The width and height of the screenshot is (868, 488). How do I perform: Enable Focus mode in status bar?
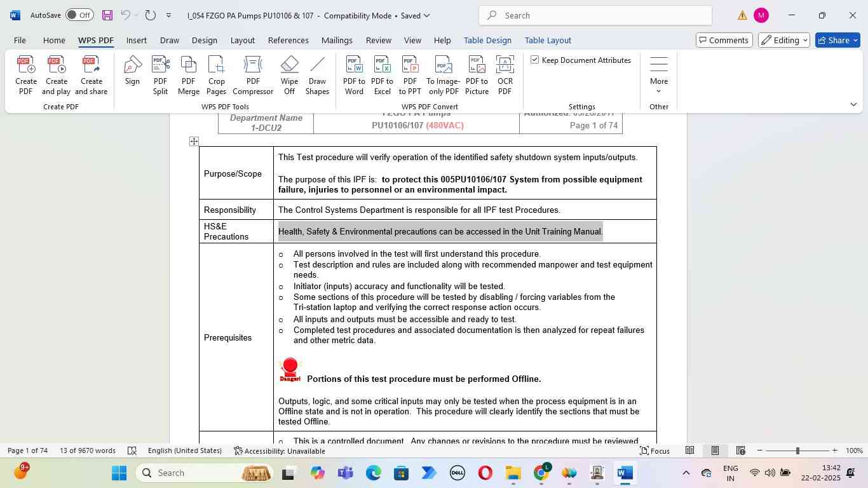[x=654, y=451]
